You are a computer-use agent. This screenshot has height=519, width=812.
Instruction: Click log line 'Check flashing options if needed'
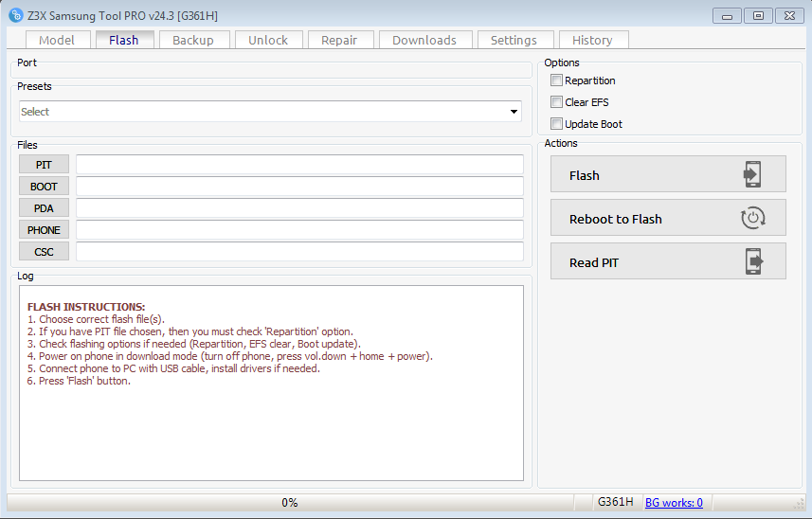click(x=193, y=344)
